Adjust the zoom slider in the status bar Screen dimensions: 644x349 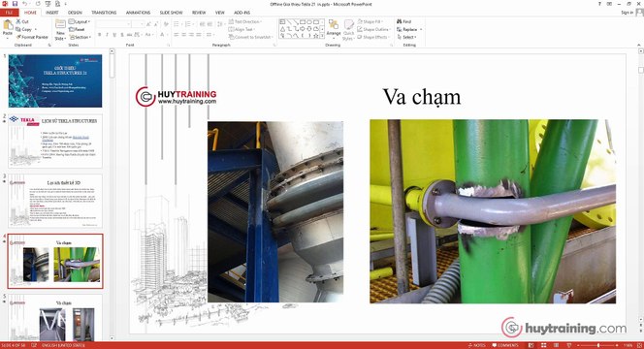(598, 345)
